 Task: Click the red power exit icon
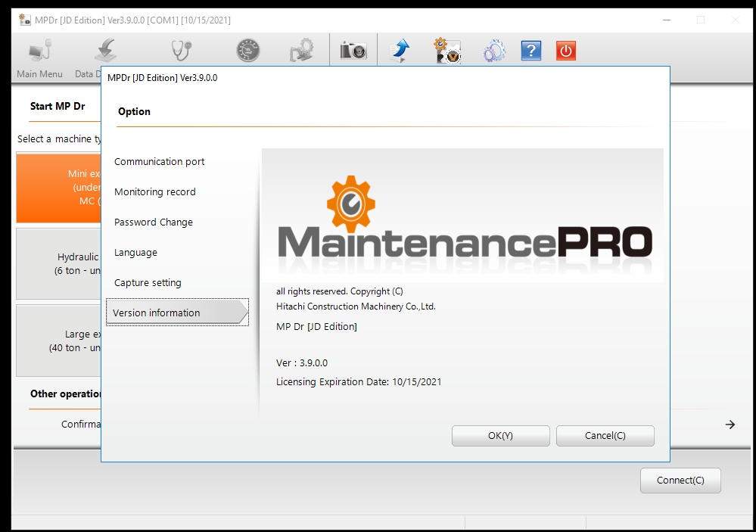(x=566, y=51)
